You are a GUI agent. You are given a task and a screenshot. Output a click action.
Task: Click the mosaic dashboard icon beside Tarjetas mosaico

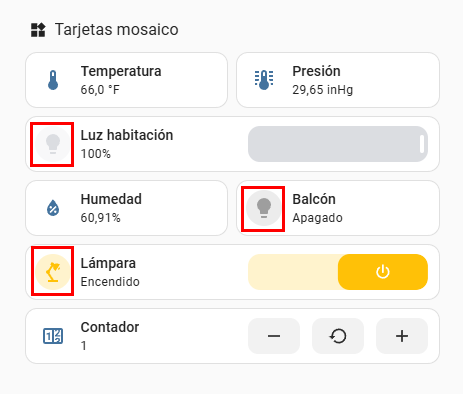pyautogui.click(x=38, y=30)
